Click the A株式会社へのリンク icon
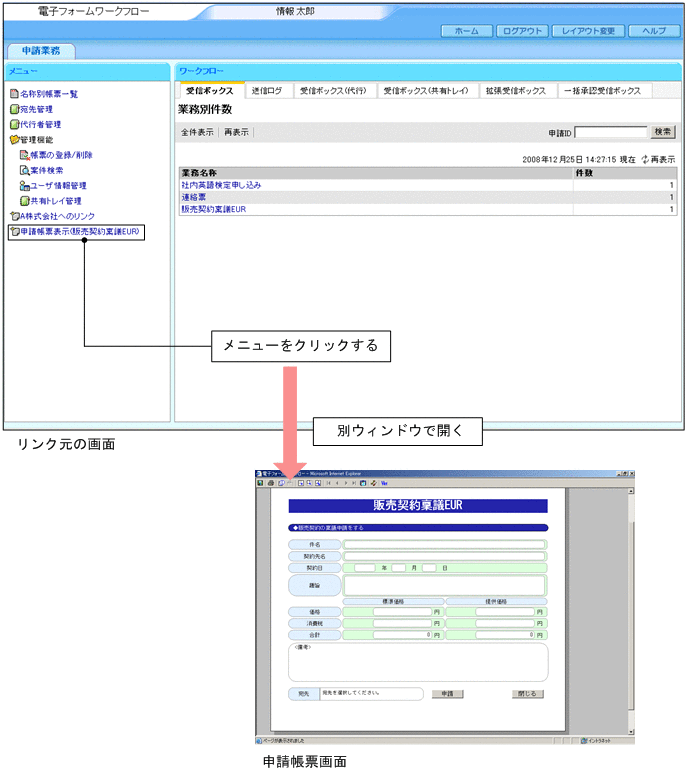 (15, 216)
